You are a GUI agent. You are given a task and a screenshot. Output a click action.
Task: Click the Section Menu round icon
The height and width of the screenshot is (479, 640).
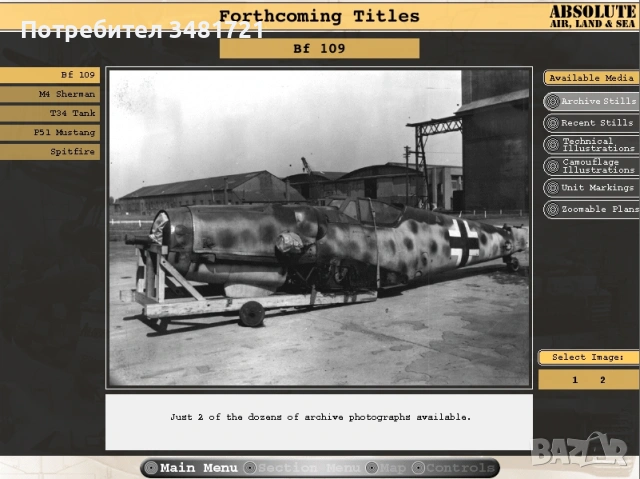point(251,468)
